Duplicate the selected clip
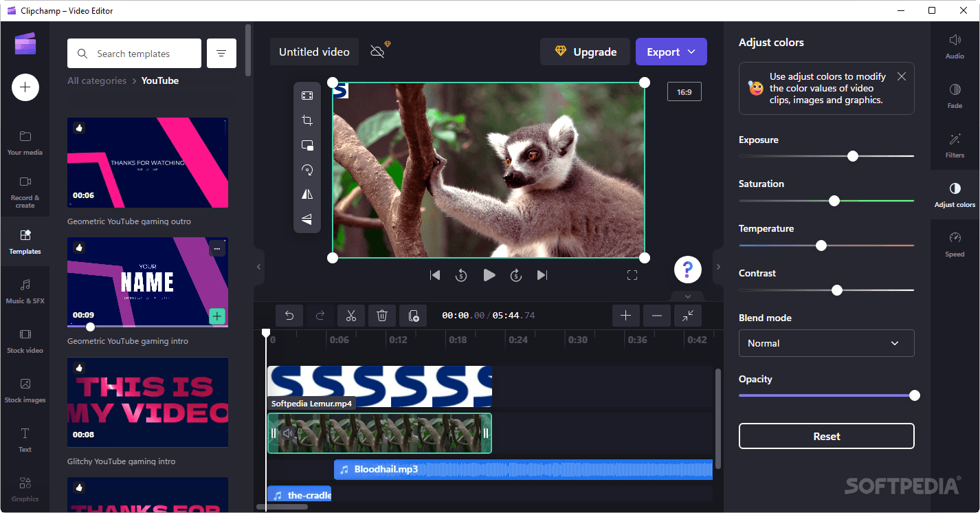Viewport: 980px width, 513px height. pyautogui.click(x=413, y=315)
